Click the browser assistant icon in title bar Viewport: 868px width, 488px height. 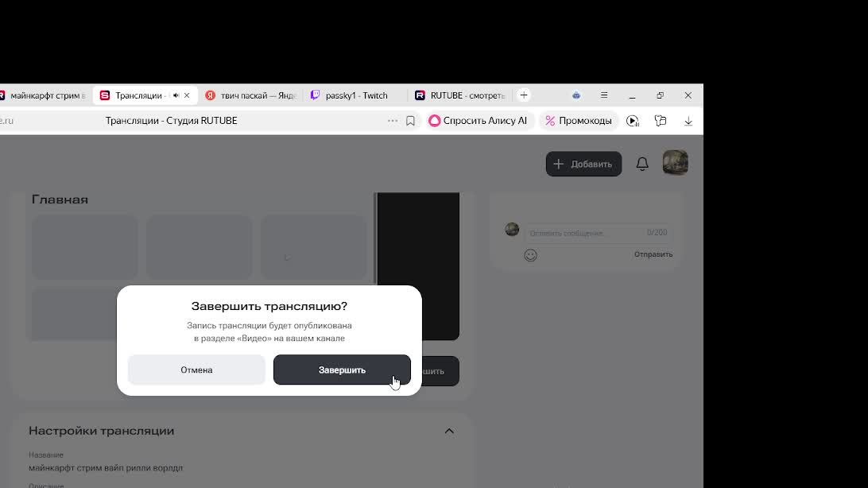pyautogui.click(x=576, y=95)
